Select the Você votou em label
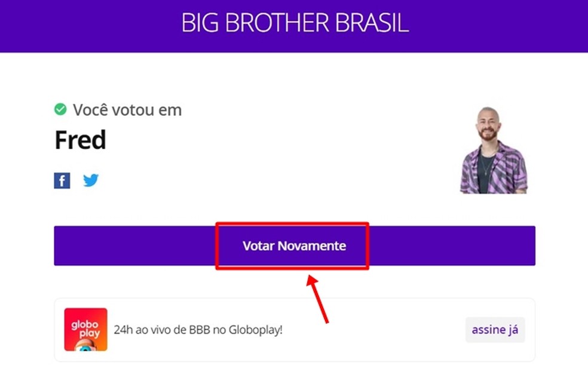The width and height of the screenshot is (588, 383). click(x=127, y=109)
